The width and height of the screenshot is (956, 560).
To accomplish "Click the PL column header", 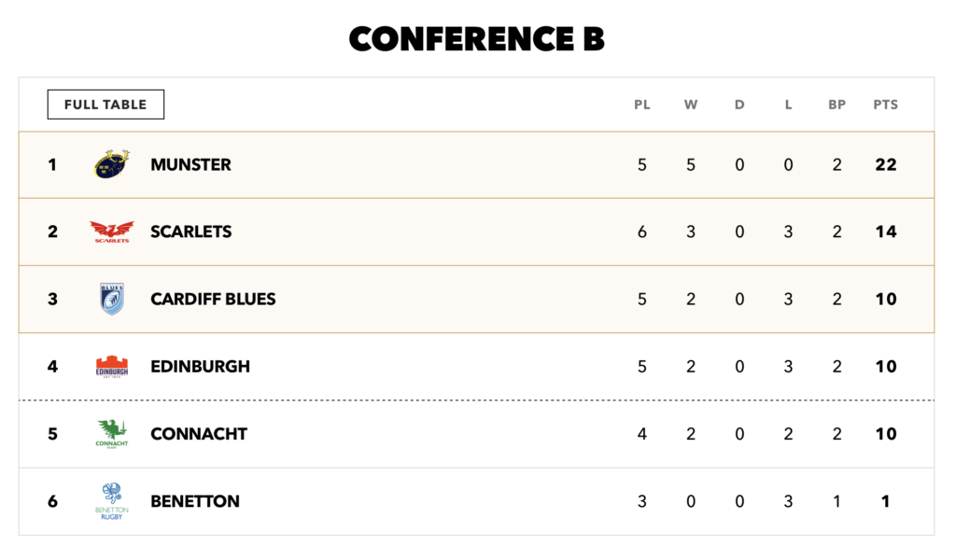I will (x=642, y=105).
